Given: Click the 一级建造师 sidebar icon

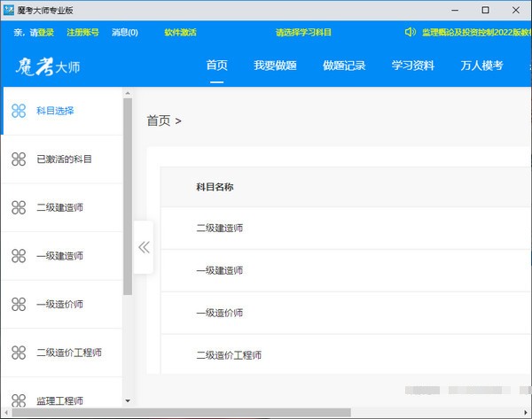Looking at the screenshot, I should 19,256.
